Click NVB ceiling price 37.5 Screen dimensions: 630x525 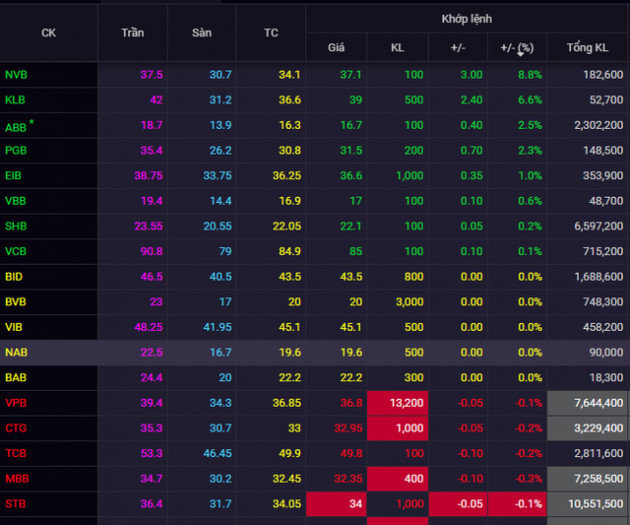151,75
